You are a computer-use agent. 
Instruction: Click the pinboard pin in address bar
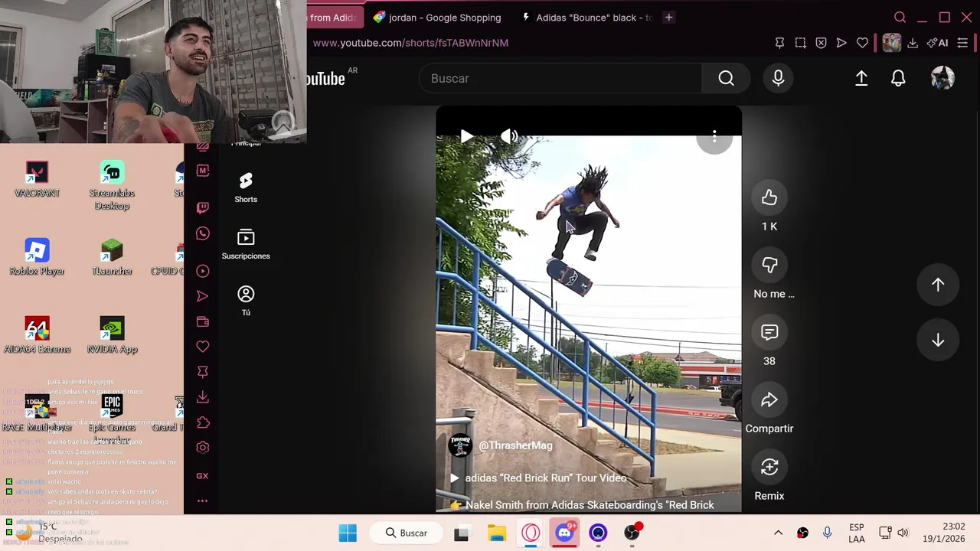[779, 43]
